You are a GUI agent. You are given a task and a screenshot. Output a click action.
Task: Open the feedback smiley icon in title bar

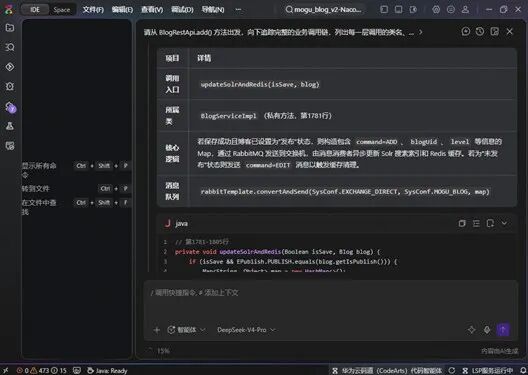tap(451, 9)
